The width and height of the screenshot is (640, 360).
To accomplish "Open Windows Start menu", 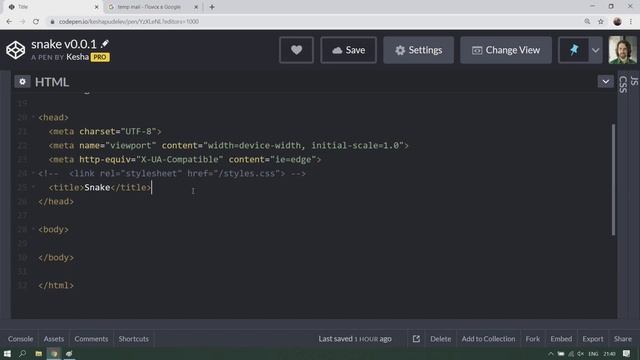I will coord(7,353).
